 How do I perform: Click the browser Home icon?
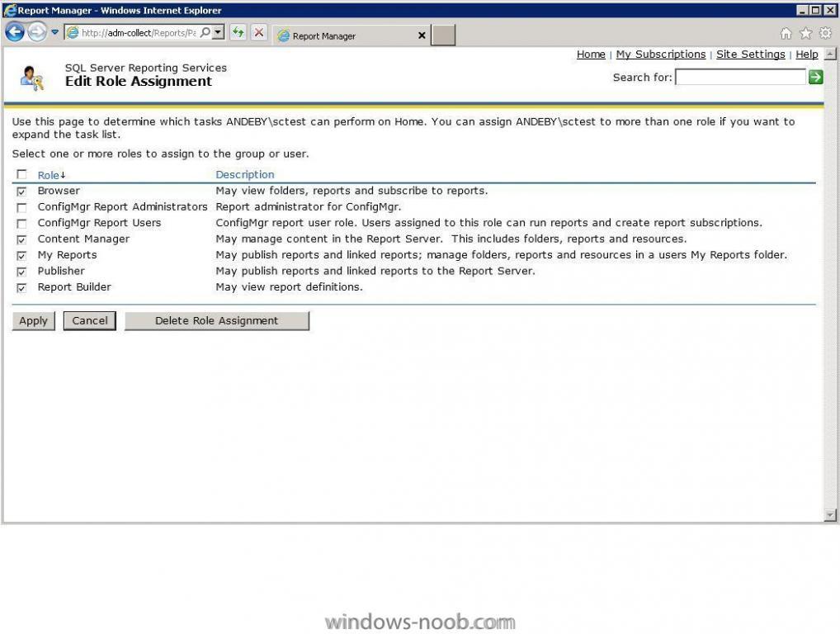pyautogui.click(x=786, y=33)
